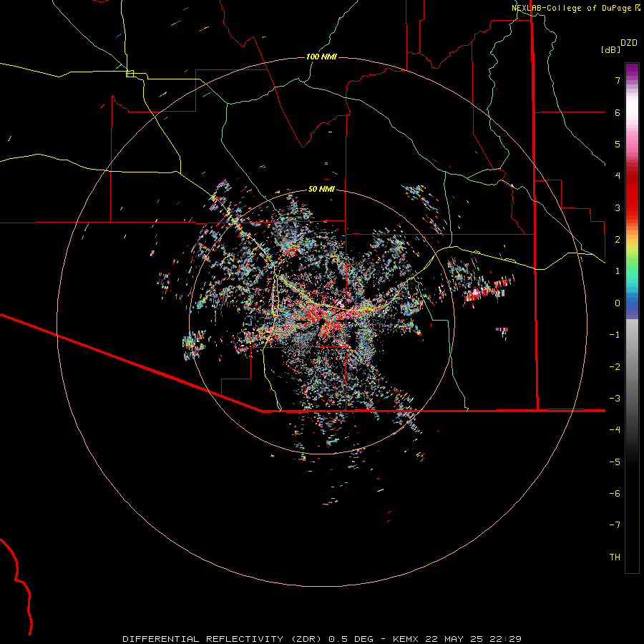Click the 100 NMI range ring label
The width and height of the screenshot is (644, 644).
[321, 57]
